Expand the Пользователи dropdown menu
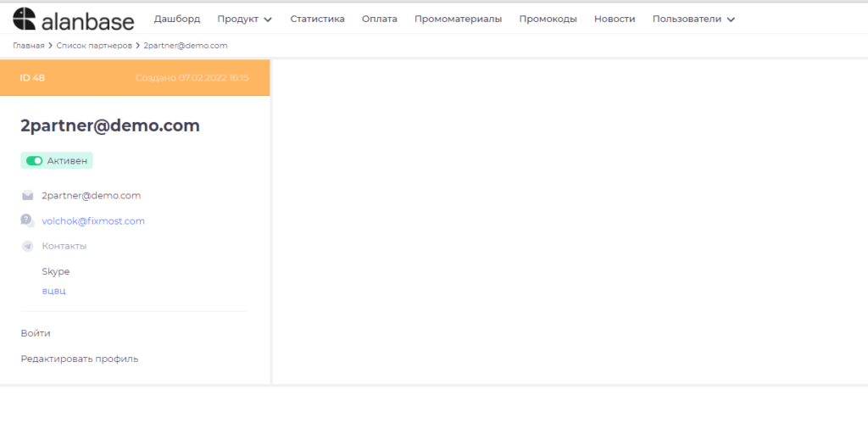This screenshot has height=423, width=868. point(693,19)
